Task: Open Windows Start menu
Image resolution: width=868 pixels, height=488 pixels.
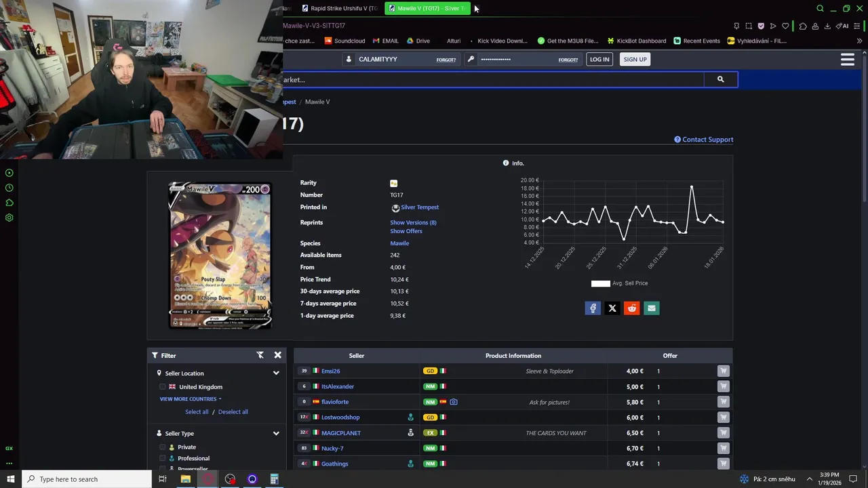Action: tap(10, 479)
